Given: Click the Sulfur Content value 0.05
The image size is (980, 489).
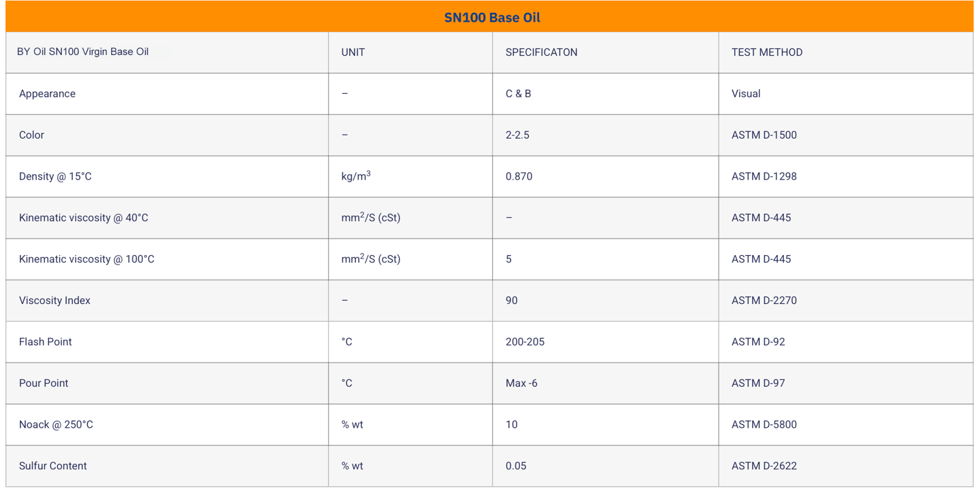Looking at the screenshot, I should point(516,467).
